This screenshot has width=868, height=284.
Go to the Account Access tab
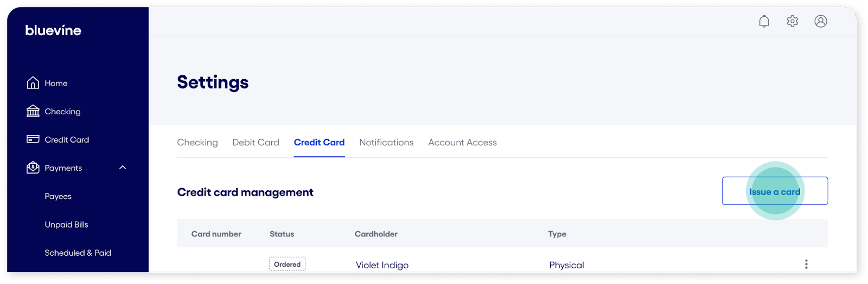click(x=462, y=143)
